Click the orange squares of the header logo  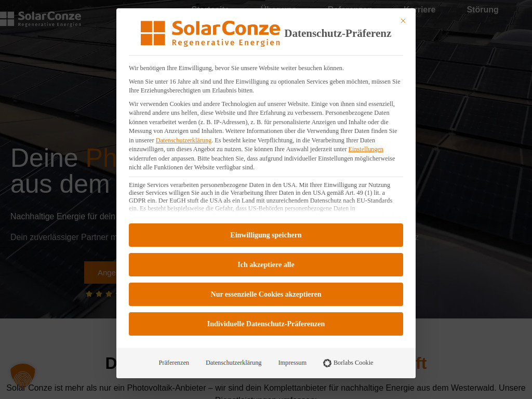pyautogui.click(x=6, y=19)
